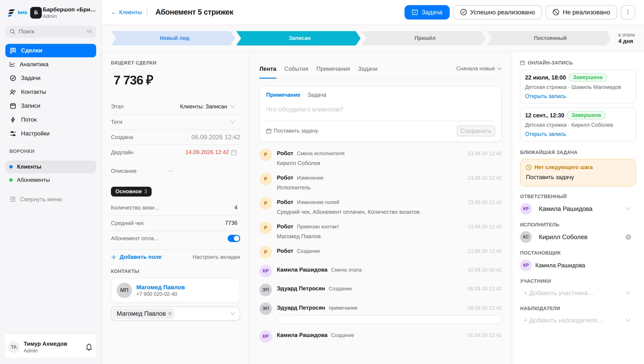The height and width of the screenshot is (364, 644).
Task: Click the notification bell icon
Action: point(89,347)
